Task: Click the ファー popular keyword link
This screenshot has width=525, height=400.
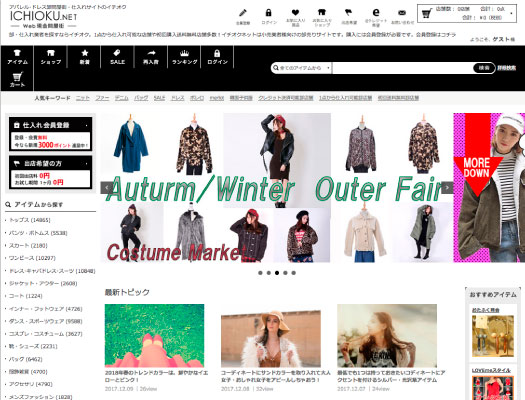Action: [102, 98]
